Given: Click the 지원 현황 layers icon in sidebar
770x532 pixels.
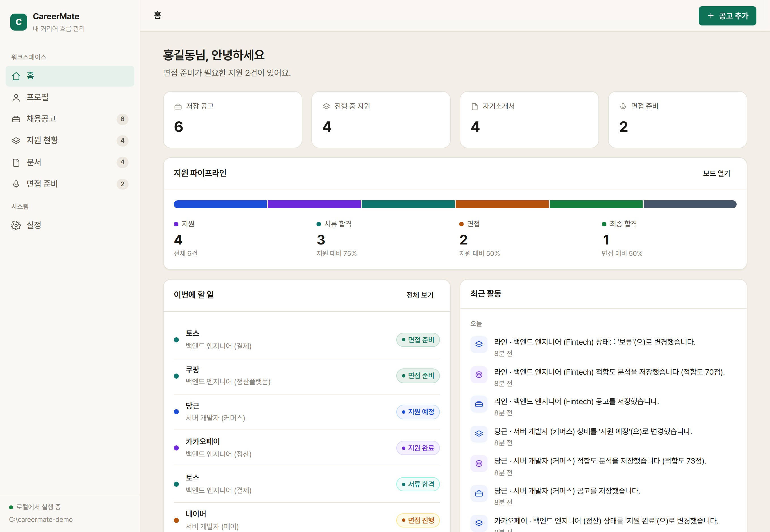Looking at the screenshot, I should 16,140.
